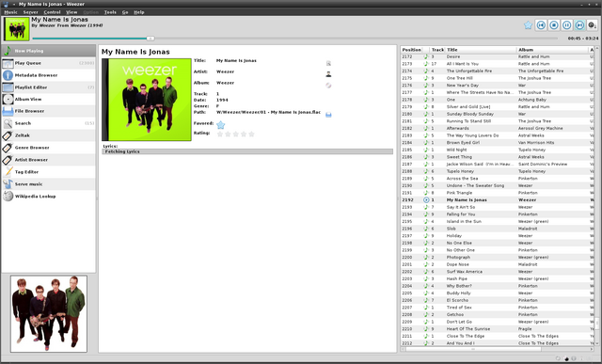Click the large Weezer album cover
Viewport: 602px width, 364px height.
[x=147, y=100]
